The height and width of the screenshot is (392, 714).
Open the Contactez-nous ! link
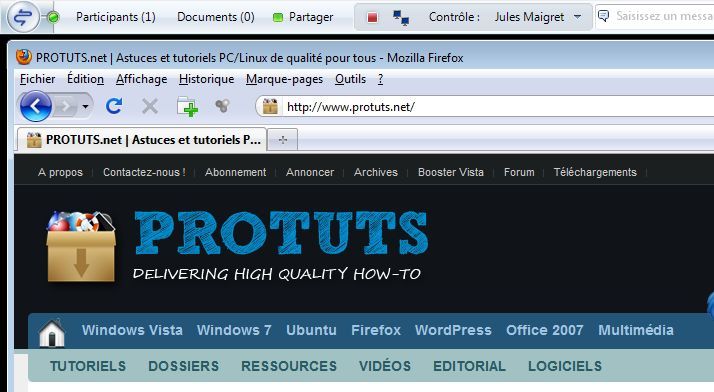144,172
